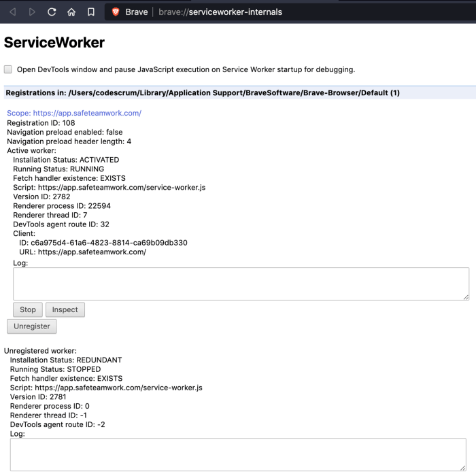This screenshot has width=476, height=476.
Task: Click the Brave lion icon in address bar
Action: (x=116, y=12)
